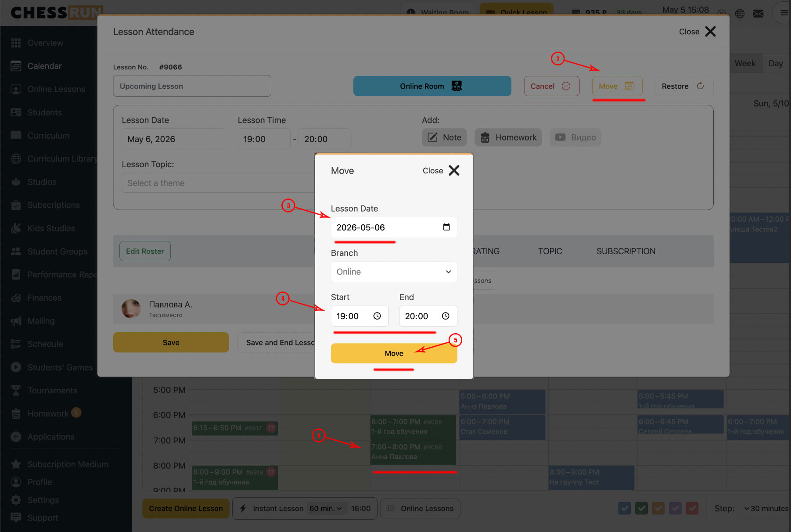Click the Upcoming Lesson status field
The height and width of the screenshot is (532, 791).
click(192, 86)
